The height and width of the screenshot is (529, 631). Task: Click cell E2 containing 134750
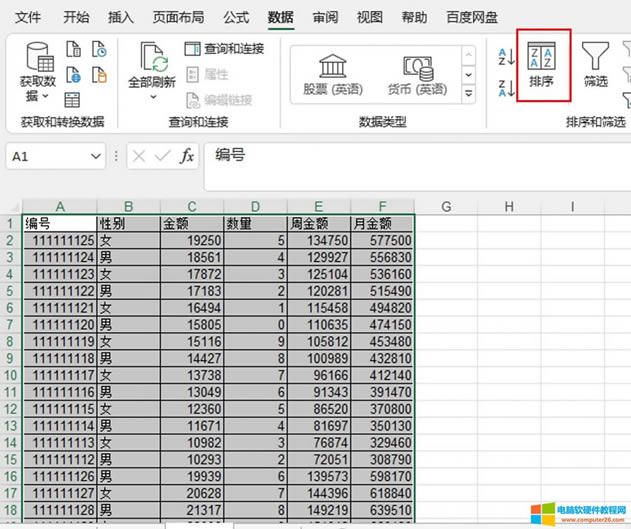pyautogui.click(x=319, y=241)
